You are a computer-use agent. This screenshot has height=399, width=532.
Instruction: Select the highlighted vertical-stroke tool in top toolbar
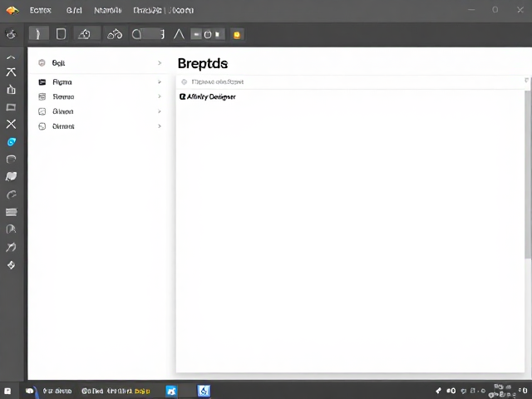click(x=39, y=34)
